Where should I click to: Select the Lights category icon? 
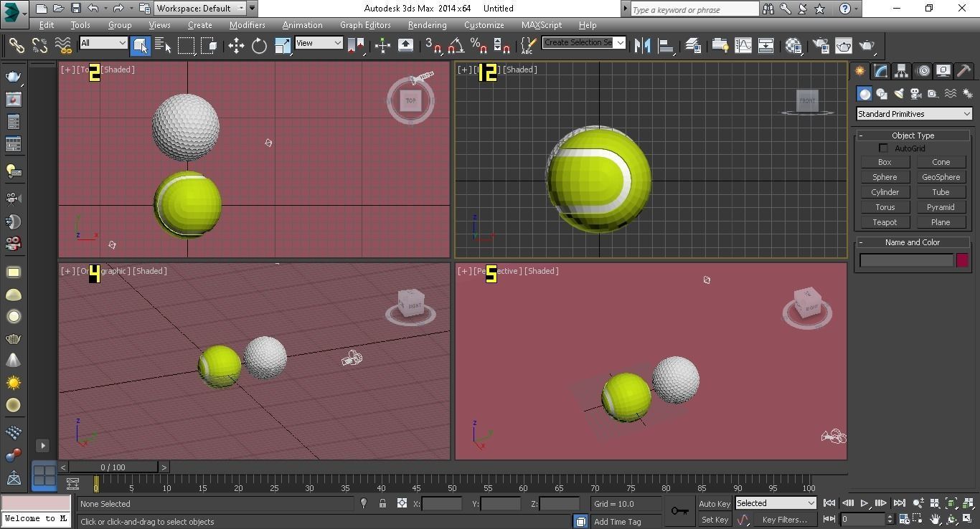(899, 94)
